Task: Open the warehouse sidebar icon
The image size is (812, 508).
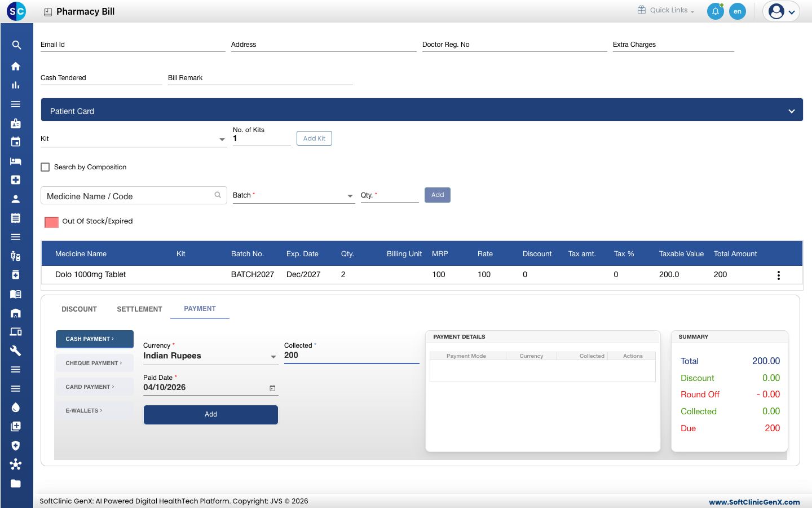Action: point(16,313)
